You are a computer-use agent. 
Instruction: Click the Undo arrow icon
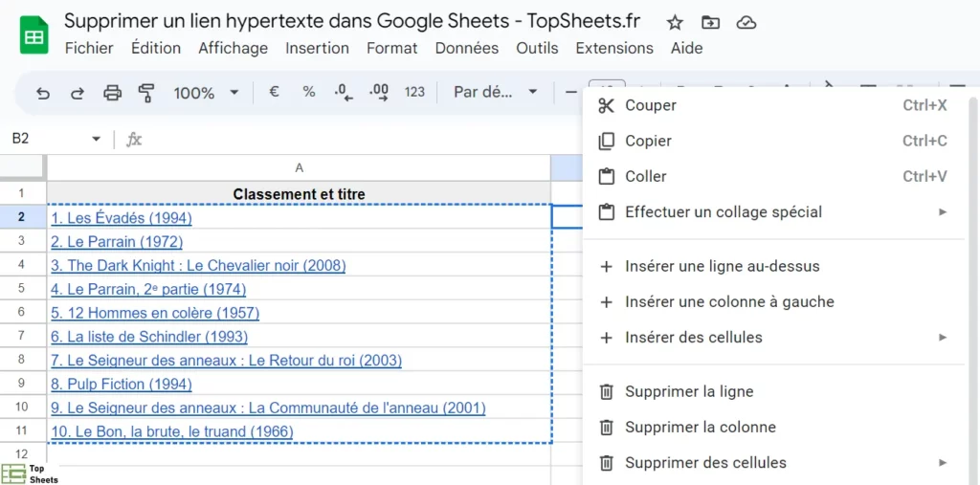coord(42,93)
